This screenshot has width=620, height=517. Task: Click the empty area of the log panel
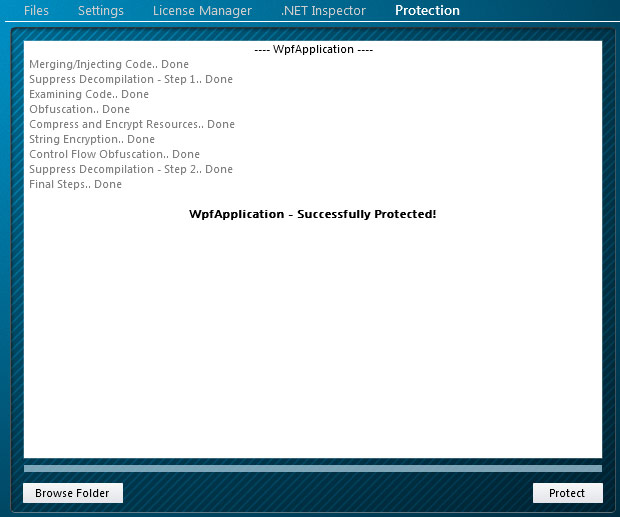pyautogui.click(x=312, y=340)
